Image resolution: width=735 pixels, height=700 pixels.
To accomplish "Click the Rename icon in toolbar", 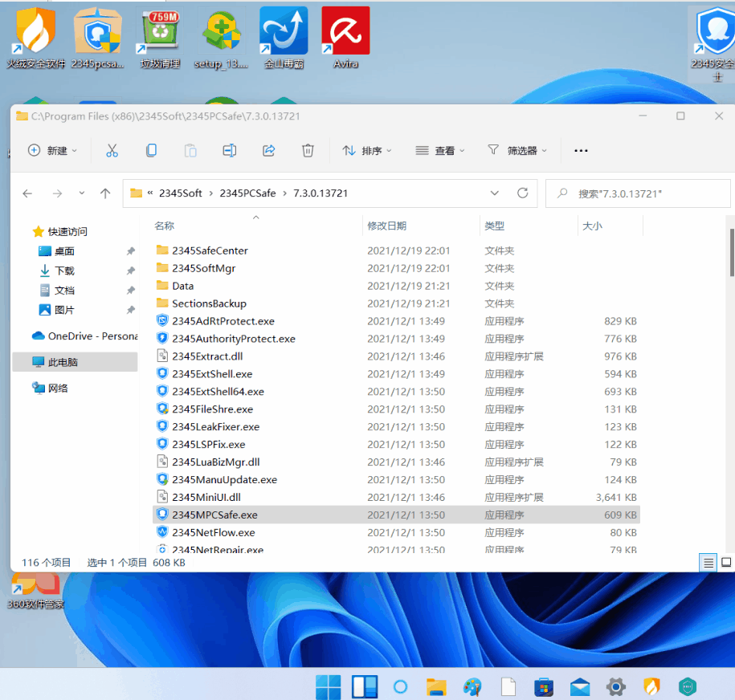I will (x=229, y=150).
